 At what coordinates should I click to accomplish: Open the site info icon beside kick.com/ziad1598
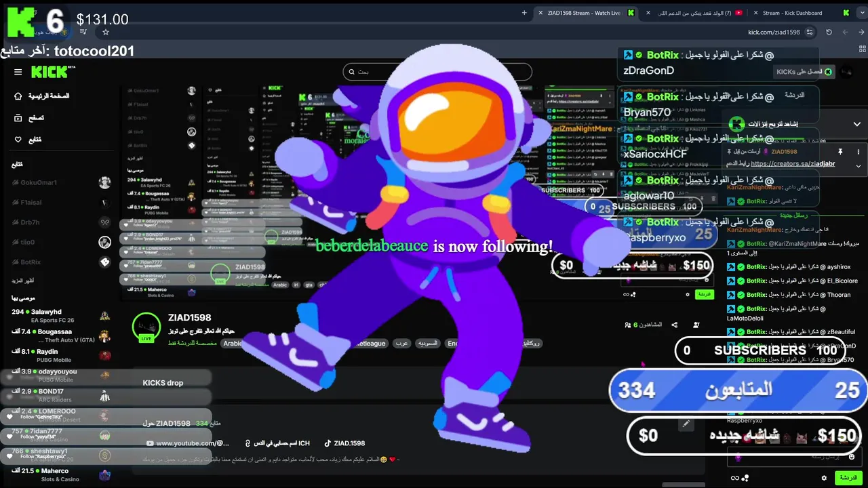tap(811, 32)
